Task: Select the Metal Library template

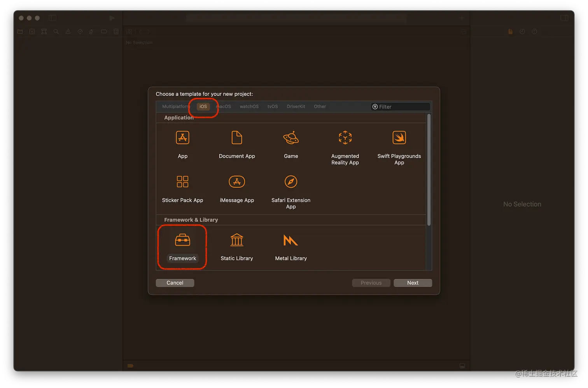Action: [x=291, y=248]
